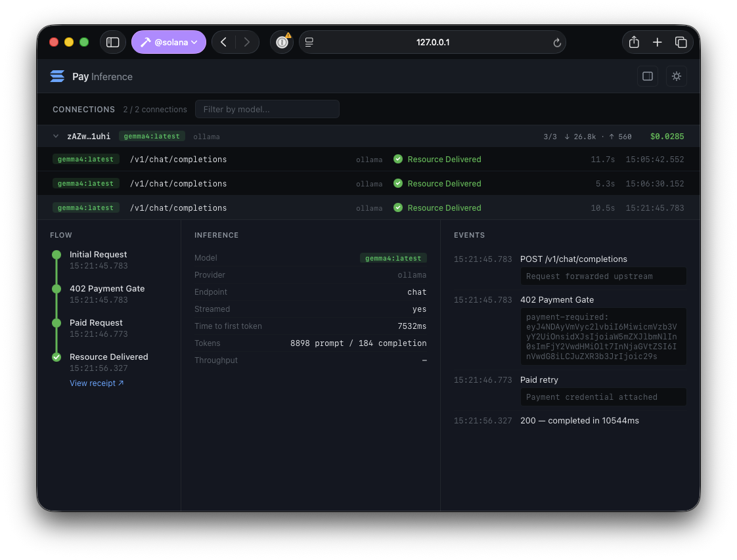The image size is (737, 560).
Task: Click the Paid Request flow step dot
Action: pyautogui.click(x=56, y=323)
